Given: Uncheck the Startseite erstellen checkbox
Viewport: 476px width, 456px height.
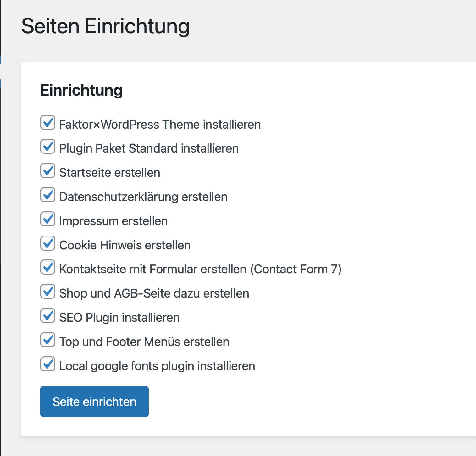Looking at the screenshot, I should coord(48,171).
